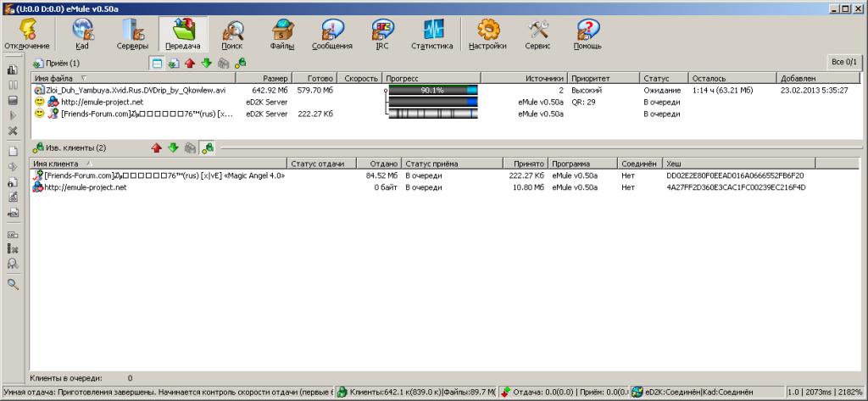
Task: Select the Magic Angel 4.0 known client row
Action: pyautogui.click(x=444, y=175)
